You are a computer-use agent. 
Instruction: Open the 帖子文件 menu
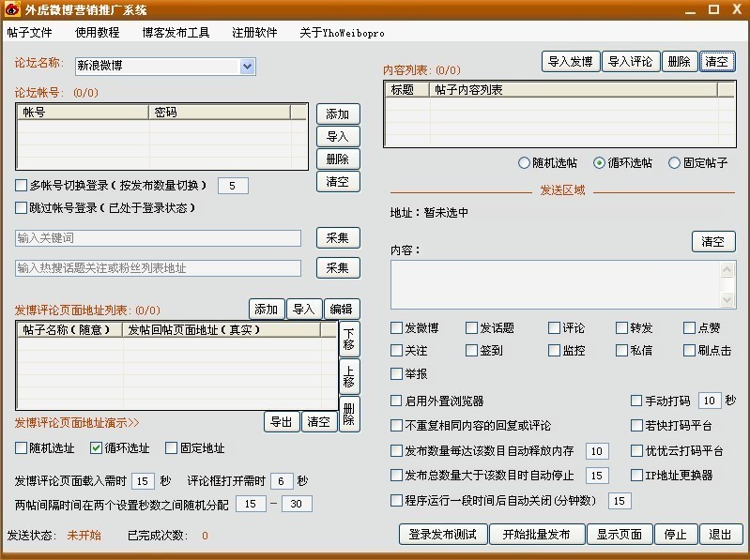pyautogui.click(x=29, y=32)
